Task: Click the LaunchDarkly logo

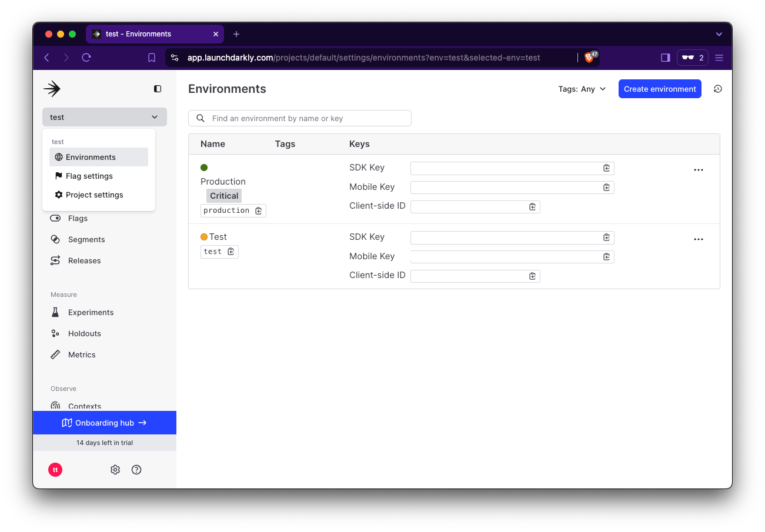Action: [x=52, y=89]
